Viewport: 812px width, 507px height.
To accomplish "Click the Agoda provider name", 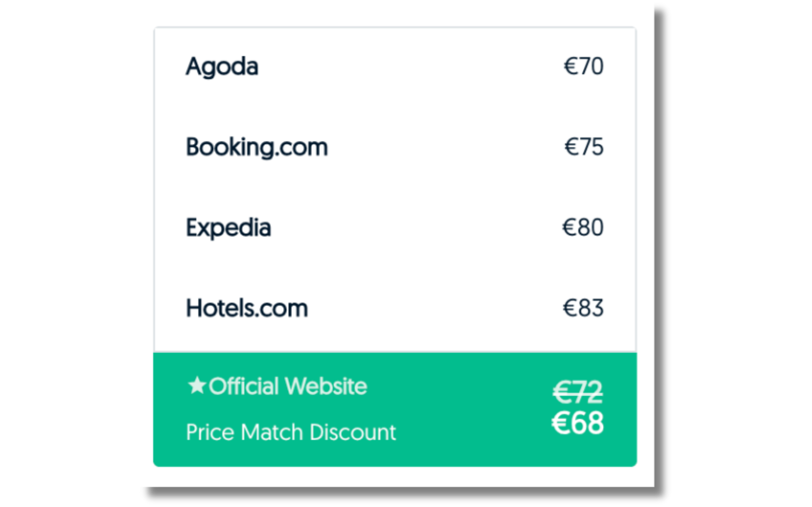I will (x=222, y=67).
